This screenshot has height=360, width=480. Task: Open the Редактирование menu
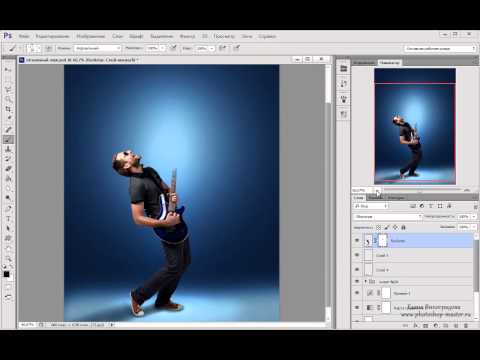[x=53, y=36]
